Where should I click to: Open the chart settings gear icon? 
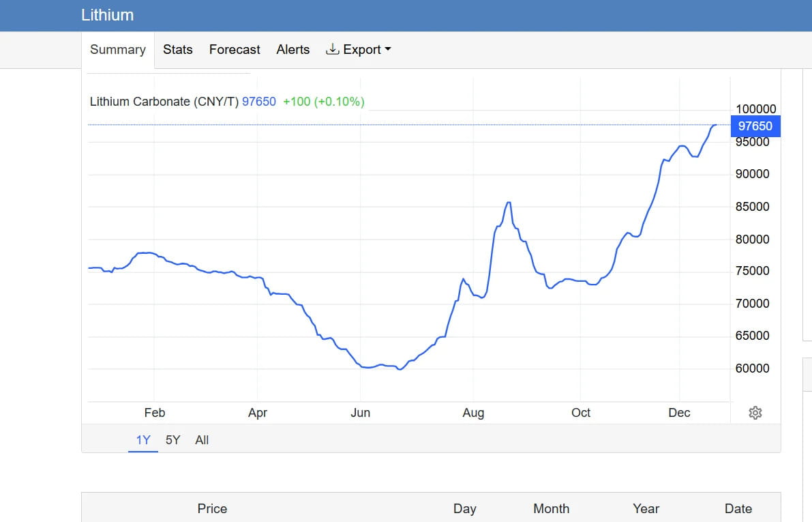pos(755,413)
